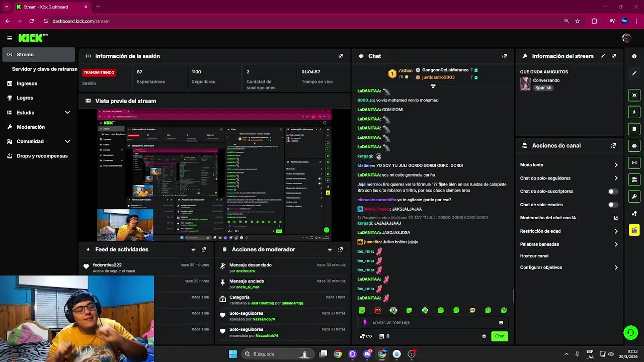Click the chat points infinity icon
The height and width of the screenshot is (362, 644).
(x=366, y=336)
